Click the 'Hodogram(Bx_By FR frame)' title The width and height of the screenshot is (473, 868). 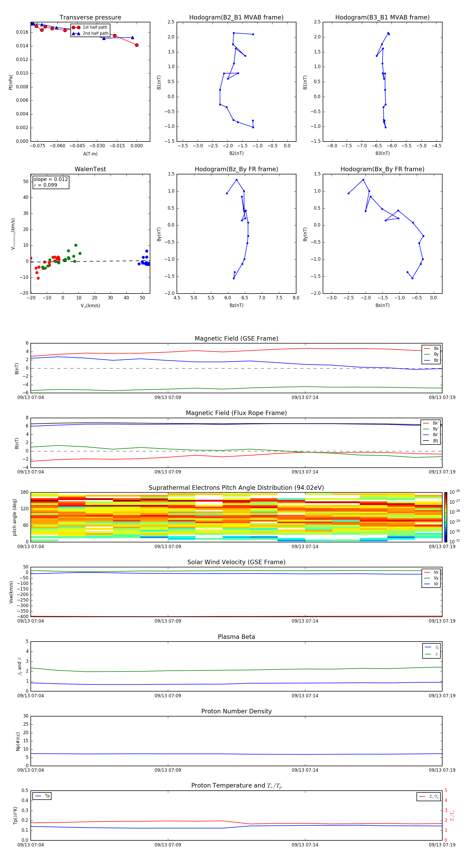tap(382, 169)
